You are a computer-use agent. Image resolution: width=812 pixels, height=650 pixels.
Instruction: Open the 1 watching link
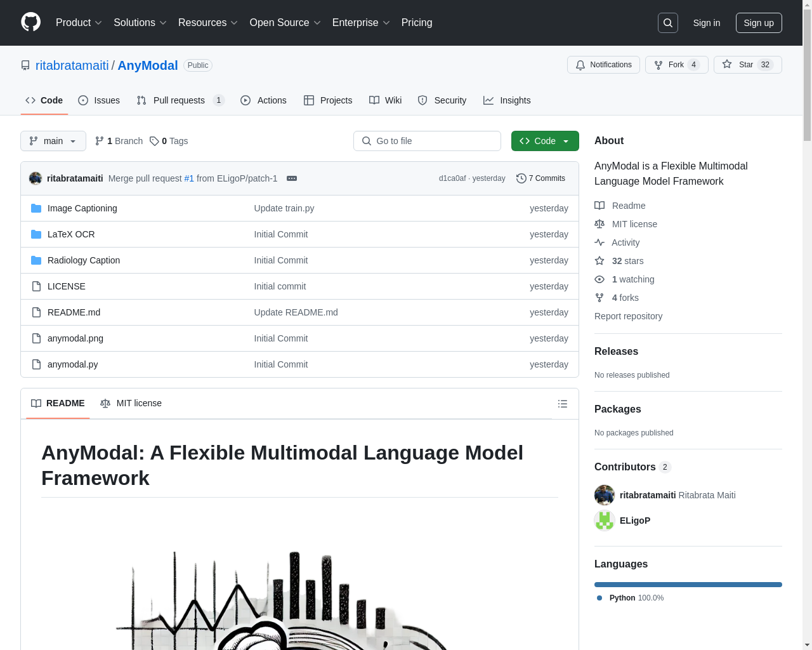click(624, 279)
